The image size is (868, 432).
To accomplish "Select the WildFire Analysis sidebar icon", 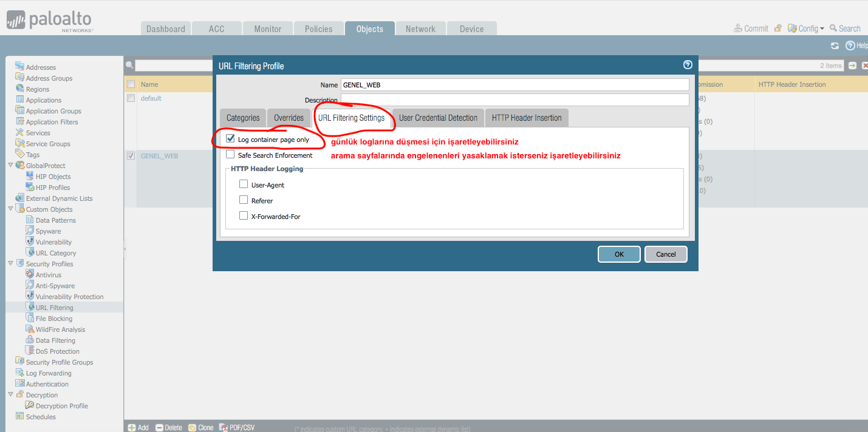I will tap(30, 329).
